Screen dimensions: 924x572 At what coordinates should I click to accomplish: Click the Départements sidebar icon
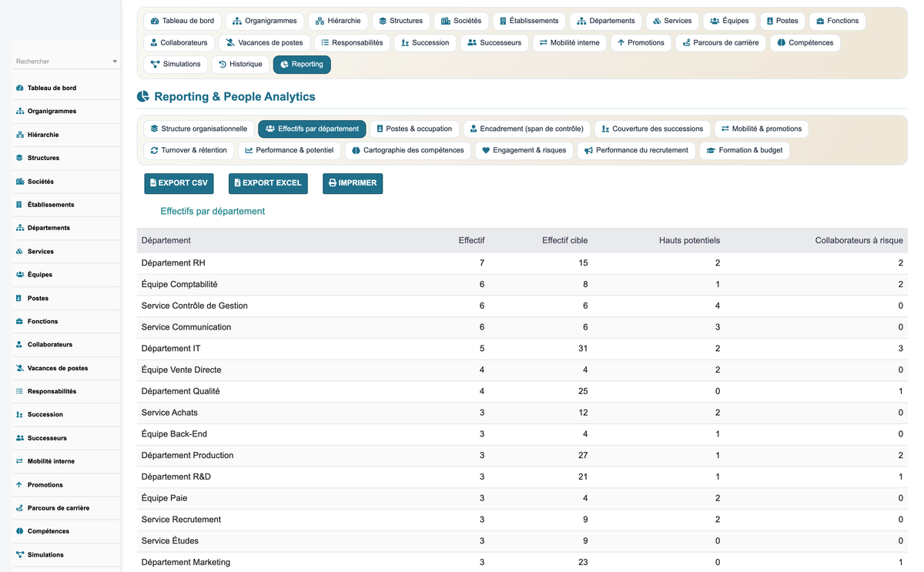(19, 228)
